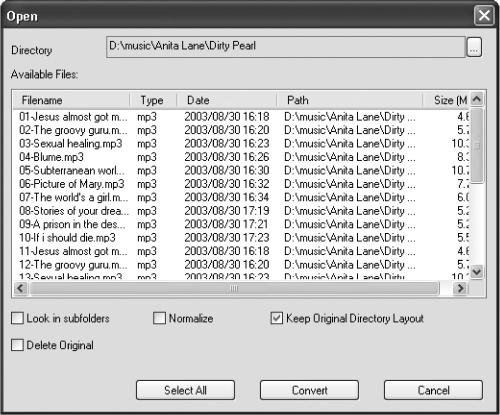Image resolution: width=500 pixels, height=415 pixels.
Task: Click the Select All button
Action: 185,390
